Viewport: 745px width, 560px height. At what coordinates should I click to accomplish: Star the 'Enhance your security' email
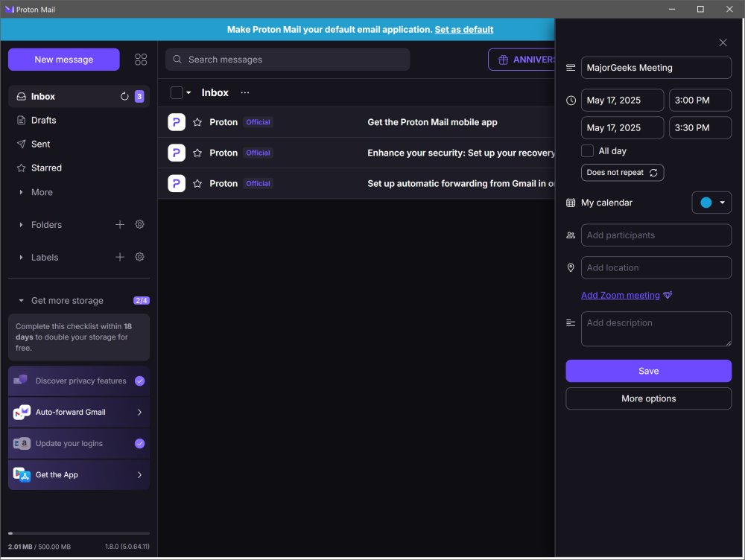coord(197,153)
